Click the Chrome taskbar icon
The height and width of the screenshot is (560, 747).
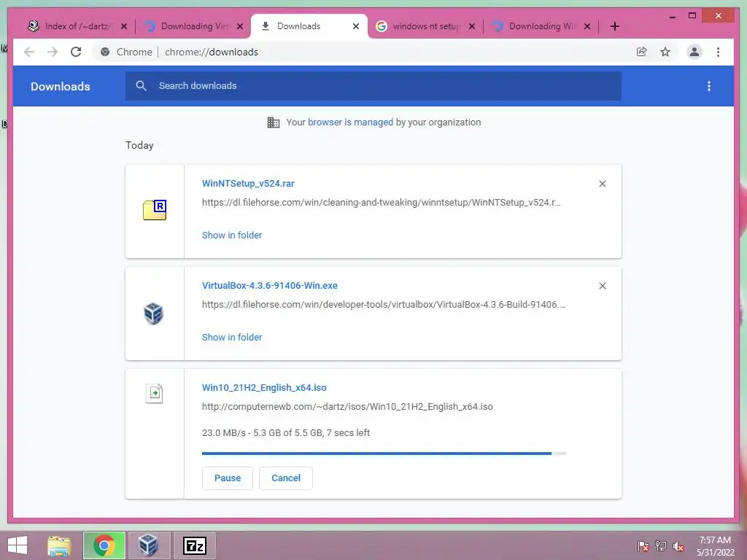(x=104, y=545)
